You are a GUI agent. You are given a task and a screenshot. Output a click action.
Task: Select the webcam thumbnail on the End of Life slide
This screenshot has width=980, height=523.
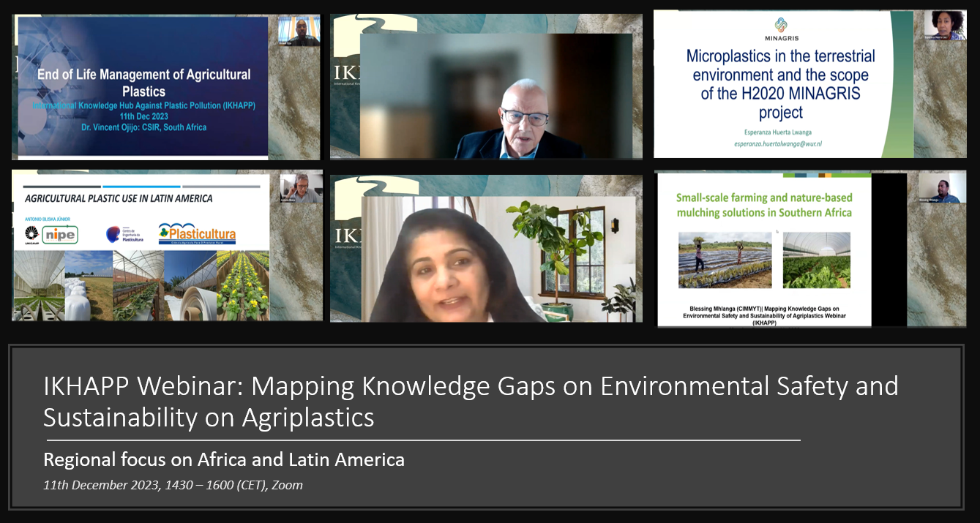[299, 31]
